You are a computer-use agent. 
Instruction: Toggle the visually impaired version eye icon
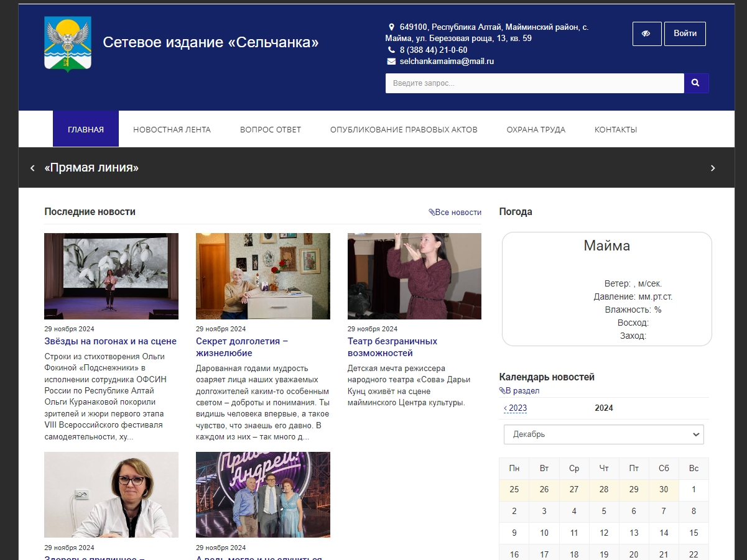647,34
